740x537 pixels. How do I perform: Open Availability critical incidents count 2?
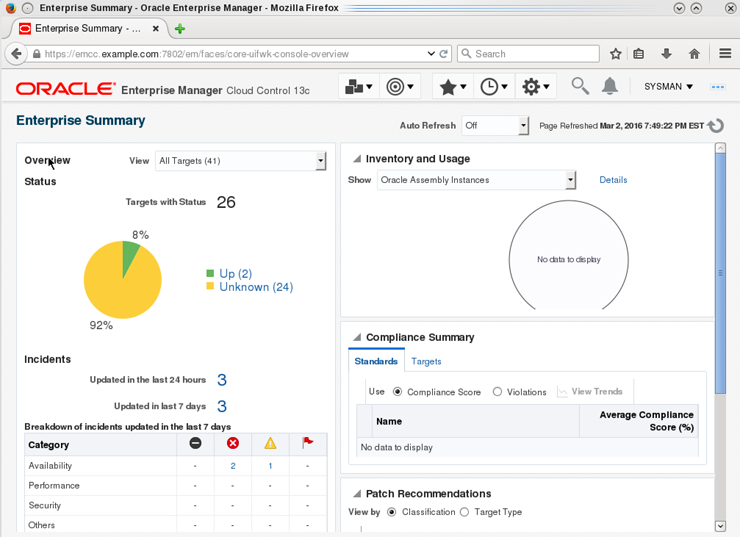233,466
